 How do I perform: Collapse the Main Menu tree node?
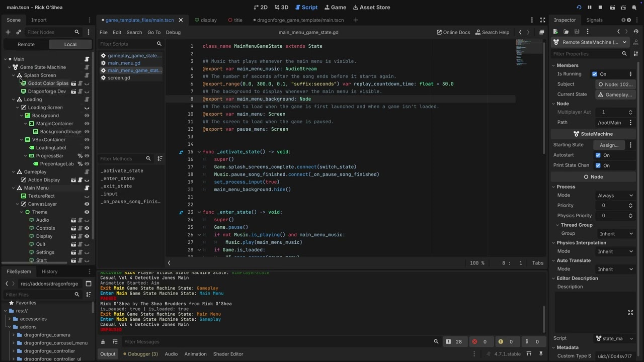tap(13, 188)
